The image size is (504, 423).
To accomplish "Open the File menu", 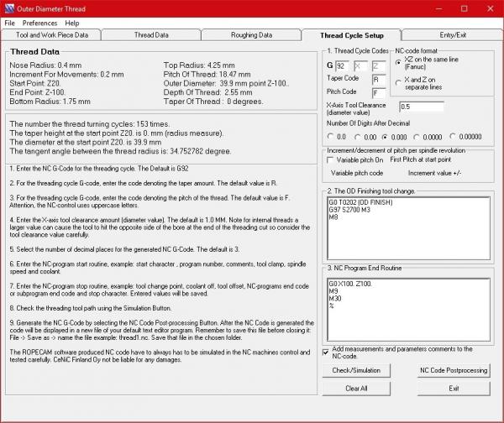I will (10, 23).
